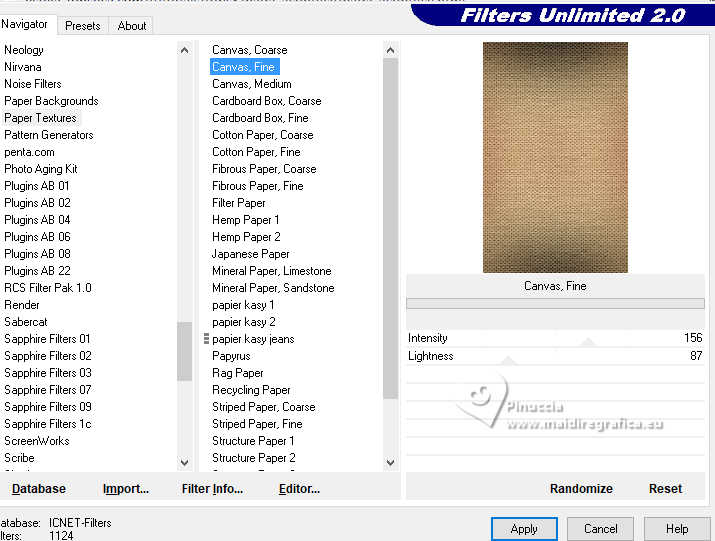The width and height of the screenshot is (715, 541).
Task: Switch to the Presets tab
Action: 83,26
